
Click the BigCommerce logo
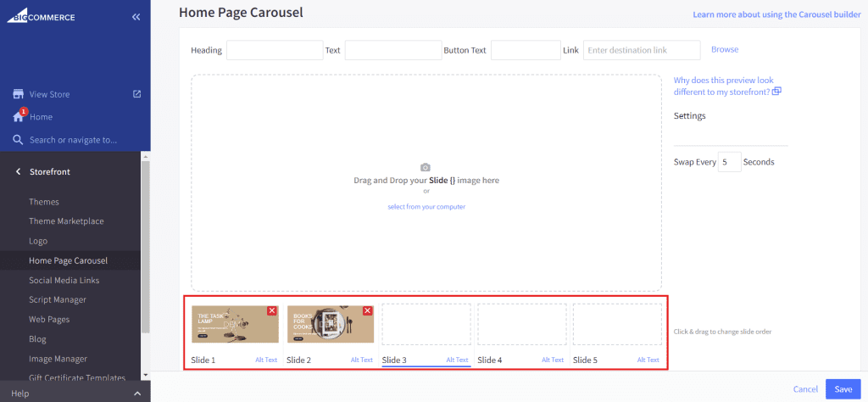tap(41, 17)
